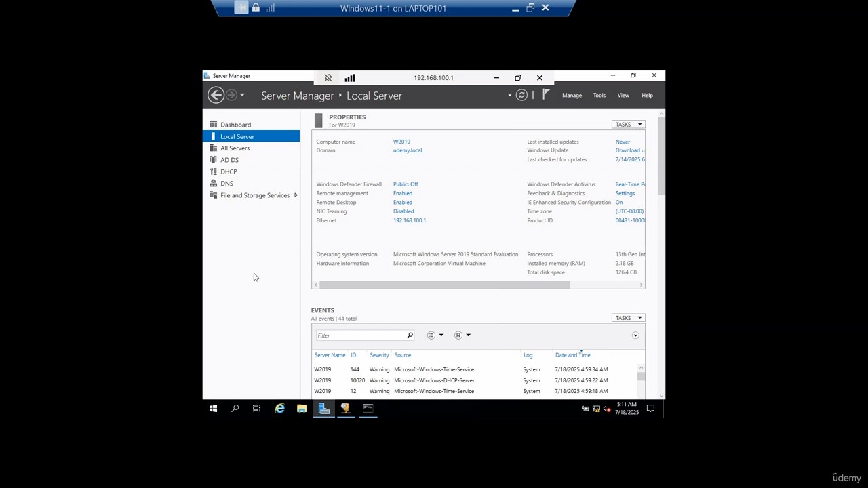Screen dimensions: 868x488
Task: Open the notifications flag in Server Manager
Action: 546,95
